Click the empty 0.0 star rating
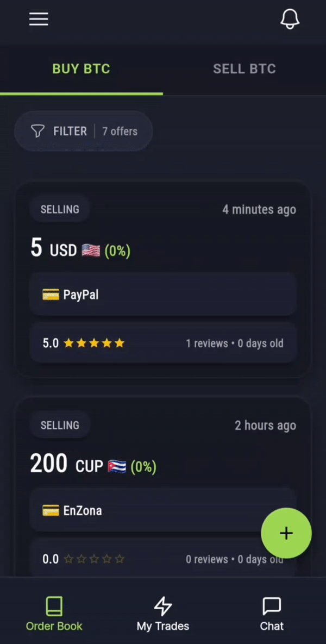 pos(83,559)
